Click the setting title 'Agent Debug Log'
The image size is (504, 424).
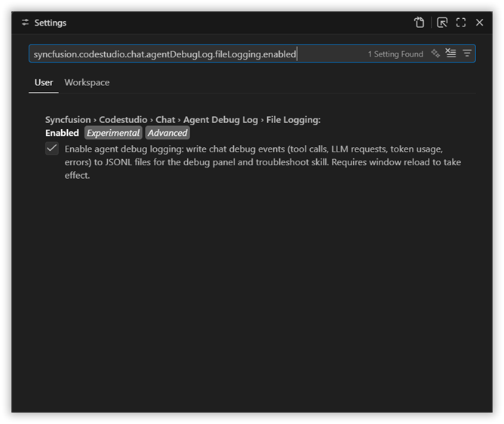(220, 120)
